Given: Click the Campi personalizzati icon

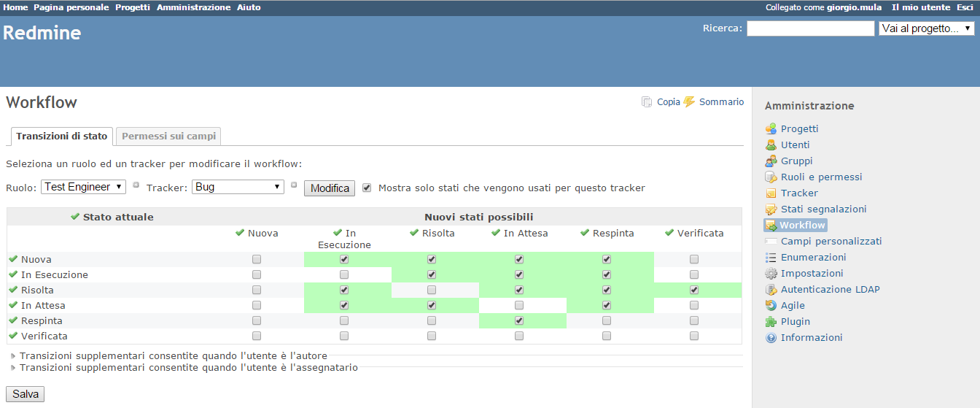Looking at the screenshot, I should click(771, 241).
